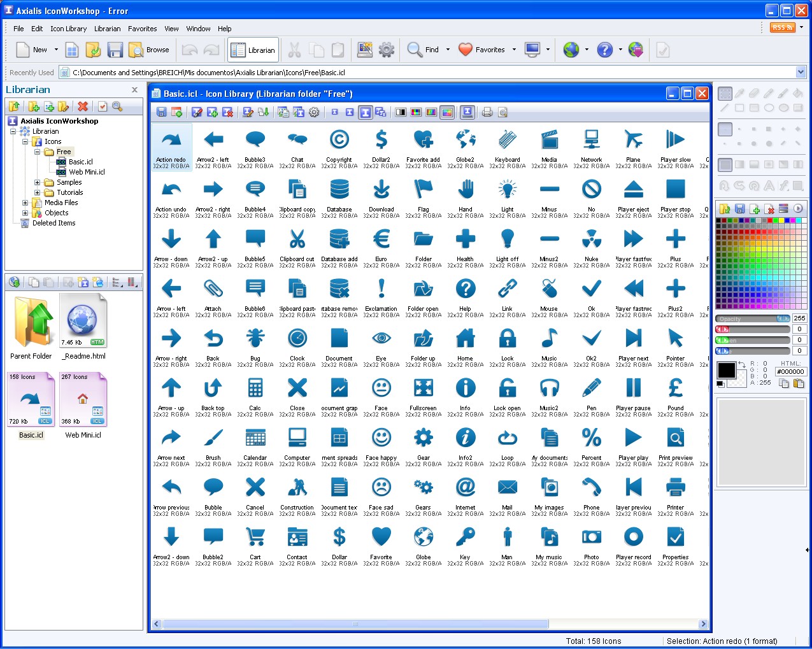Viewport: 812px width, 649px height.
Task: Open the Icon Library menu
Action: [69, 29]
